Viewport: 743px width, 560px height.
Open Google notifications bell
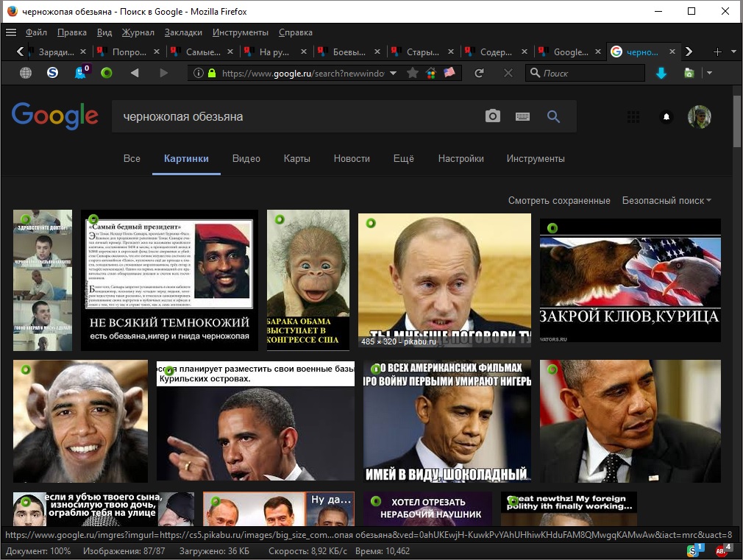(x=666, y=117)
